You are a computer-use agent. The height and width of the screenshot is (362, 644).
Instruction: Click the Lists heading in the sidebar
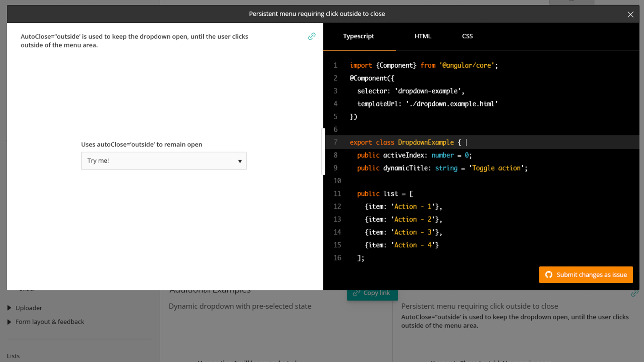point(13,356)
